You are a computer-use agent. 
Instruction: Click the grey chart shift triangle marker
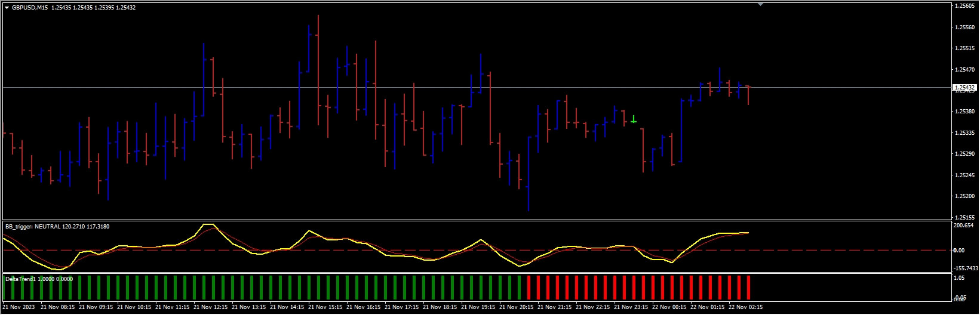coord(760,4)
